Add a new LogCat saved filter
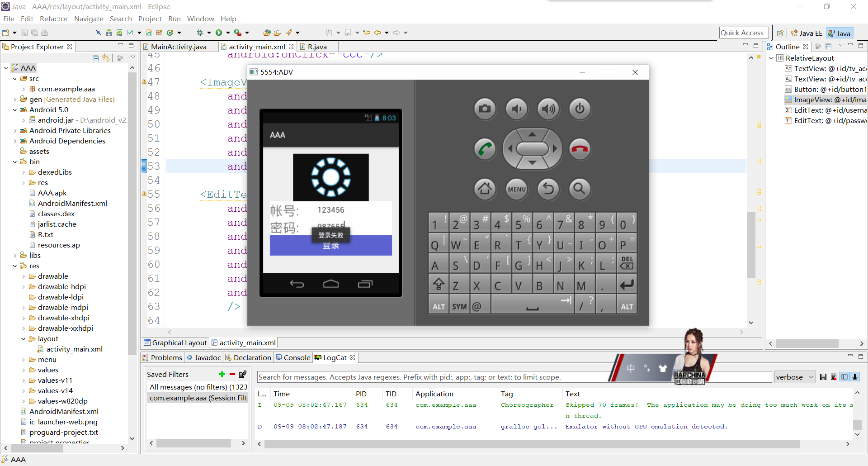This screenshot has width=868, height=466. coord(222,374)
